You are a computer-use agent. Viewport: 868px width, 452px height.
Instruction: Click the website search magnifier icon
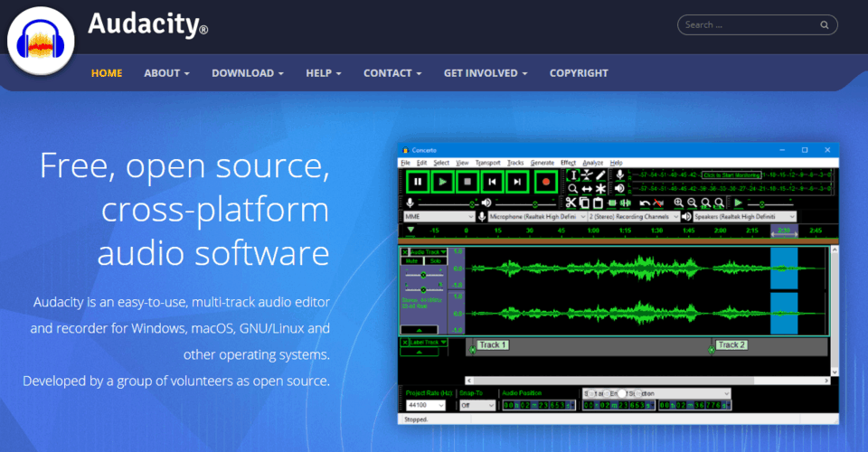pyautogui.click(x=825, y=25)
